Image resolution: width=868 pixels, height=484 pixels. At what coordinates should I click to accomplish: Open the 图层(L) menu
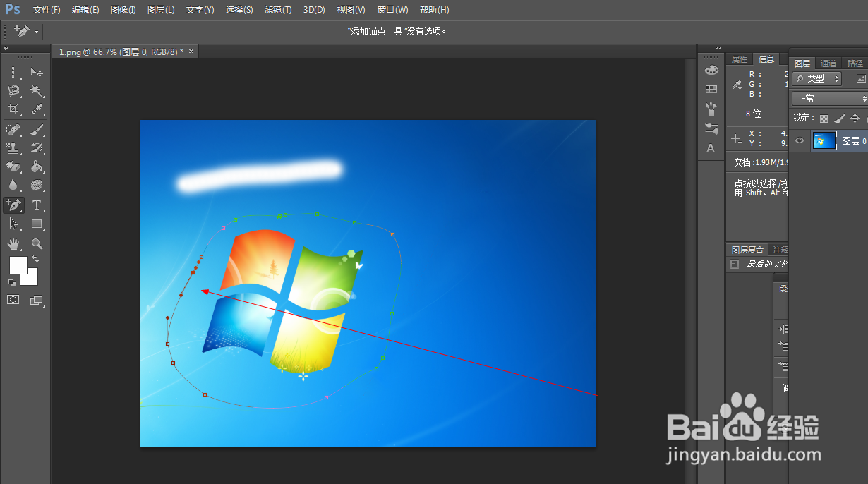(161, 10)
